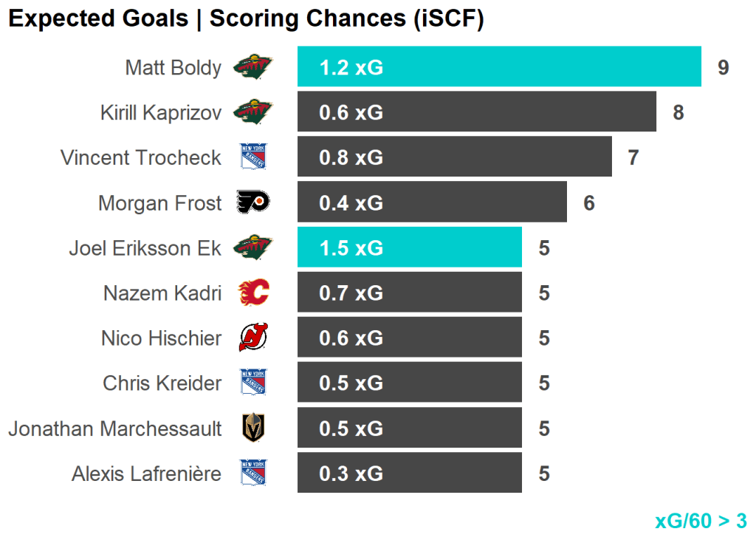Select Joel Eriksson Ek's teal 1.5 xG bar
Screen dimensions: 756x540
[x=409, y=247]
